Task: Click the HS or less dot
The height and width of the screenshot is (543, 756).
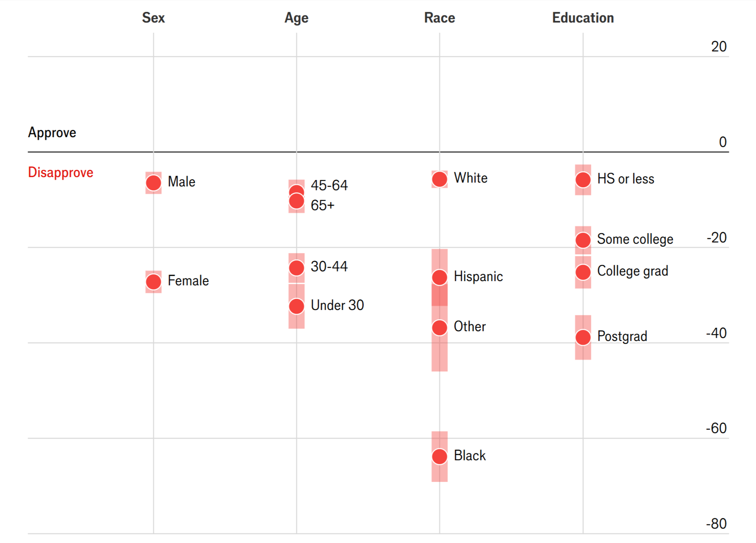Action: point(583,180)
